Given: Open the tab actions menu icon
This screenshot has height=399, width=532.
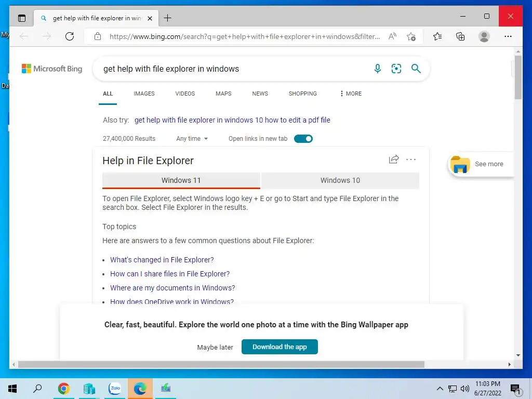Looking at the screenshot, I should pos(22,18).
